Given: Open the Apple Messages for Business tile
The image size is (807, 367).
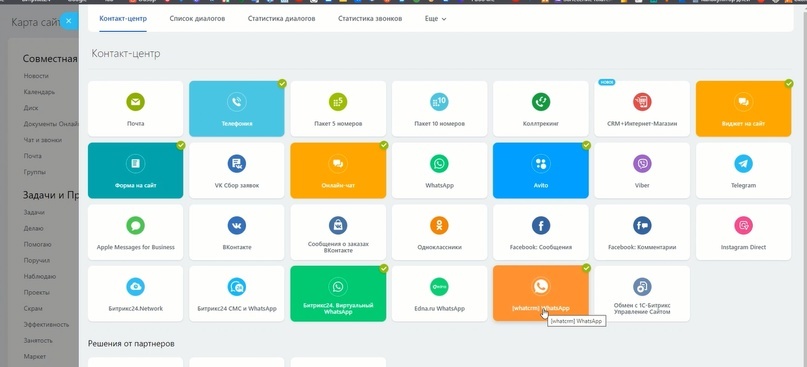Looking at the screenshot, I should (135, 232).
